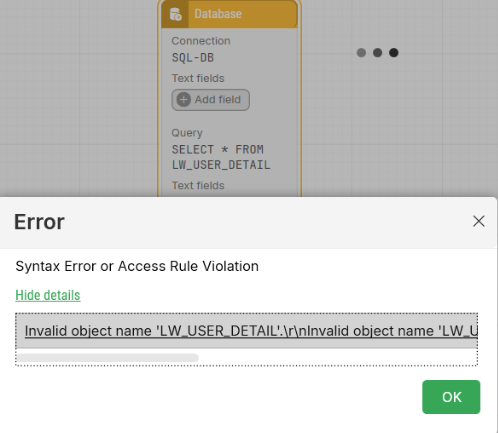
Task: Click the plus icon in Add field
Action: (x=184, y=100)
